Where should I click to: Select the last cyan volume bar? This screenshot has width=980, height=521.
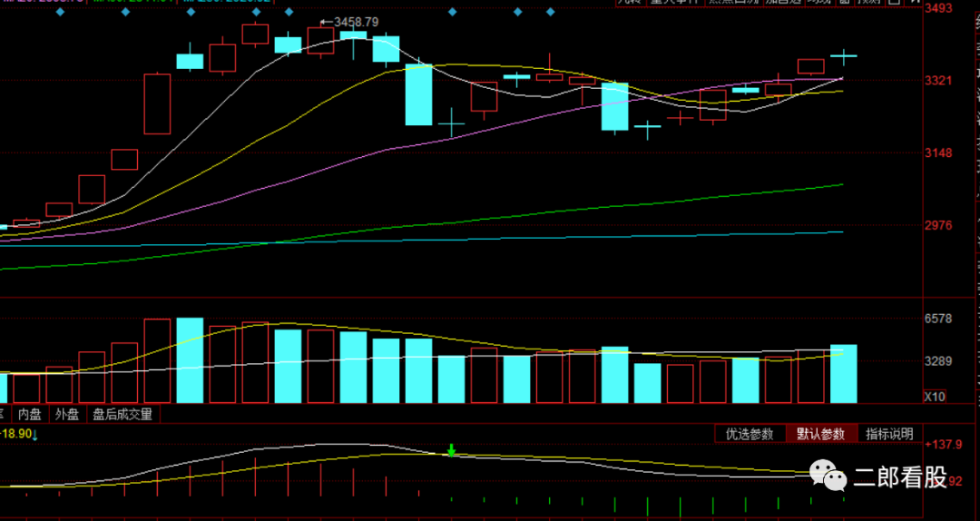(843, 373)
